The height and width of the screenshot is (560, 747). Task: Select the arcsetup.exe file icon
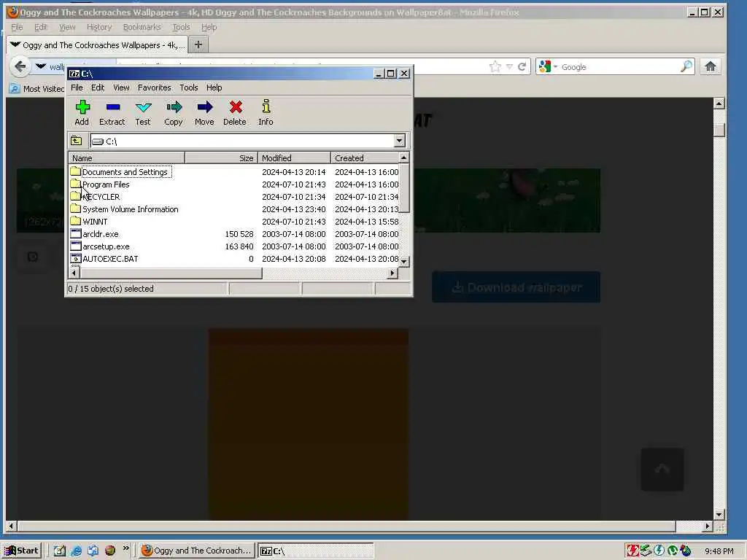(75, 246)
